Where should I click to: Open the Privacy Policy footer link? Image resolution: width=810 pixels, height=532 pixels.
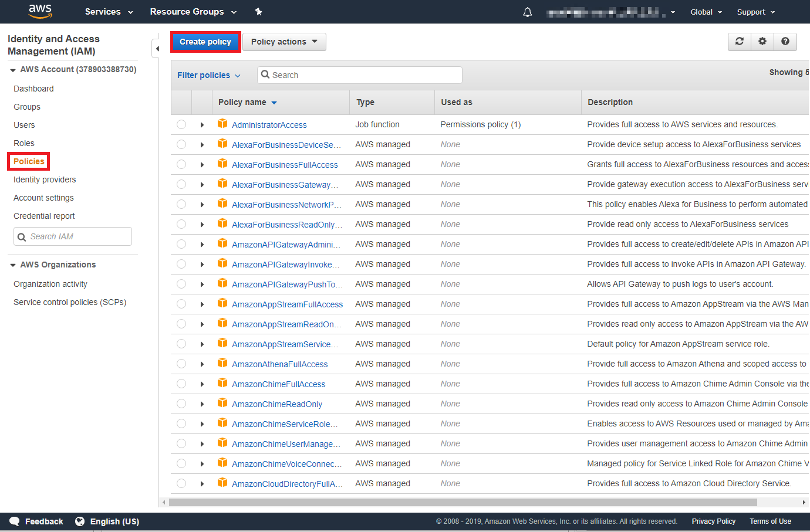tap(714, 521)
